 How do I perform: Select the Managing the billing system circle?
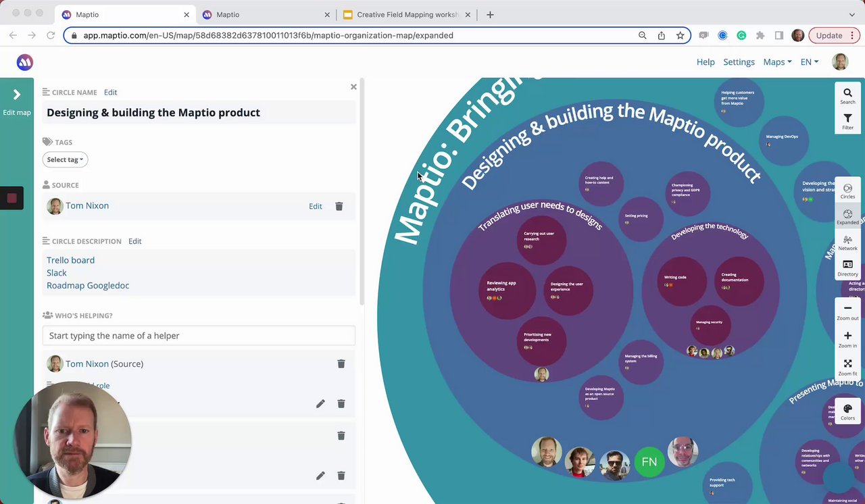pyautogui.click(x=641, y=361)
